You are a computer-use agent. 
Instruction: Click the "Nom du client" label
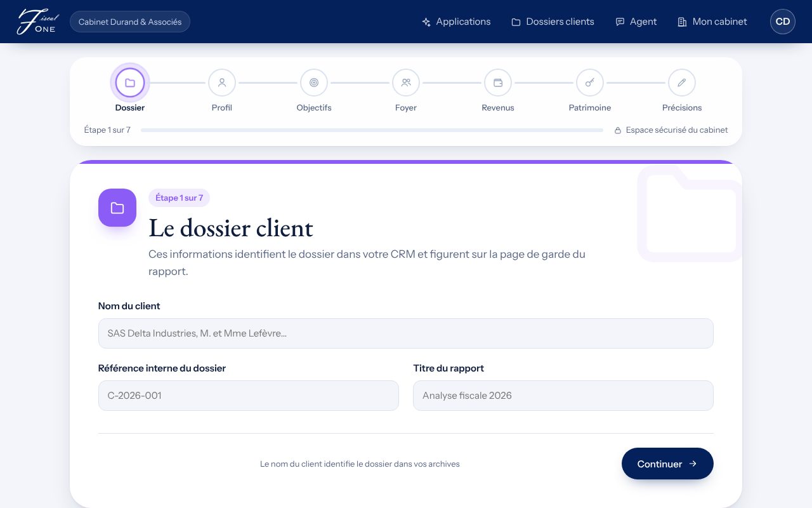click(129, 306)
